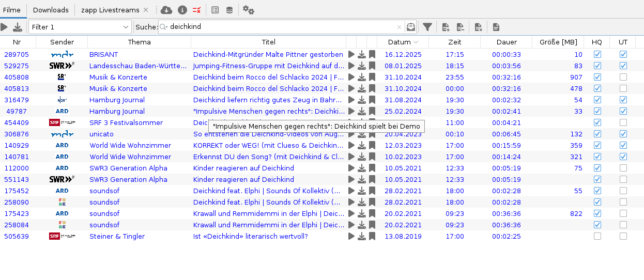The height and width of the screenshot is (280, 644).
Task: Click the database icon in top toolbar
Action: (229, 10)
